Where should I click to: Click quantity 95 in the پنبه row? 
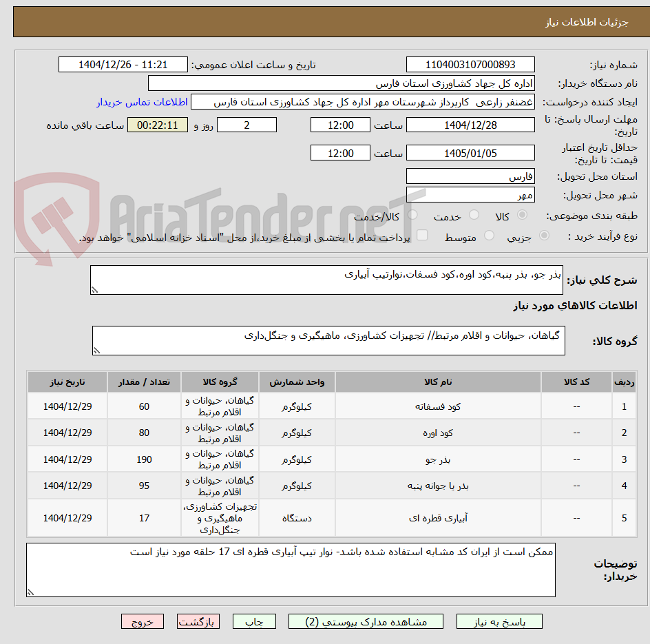pos(144,486)
